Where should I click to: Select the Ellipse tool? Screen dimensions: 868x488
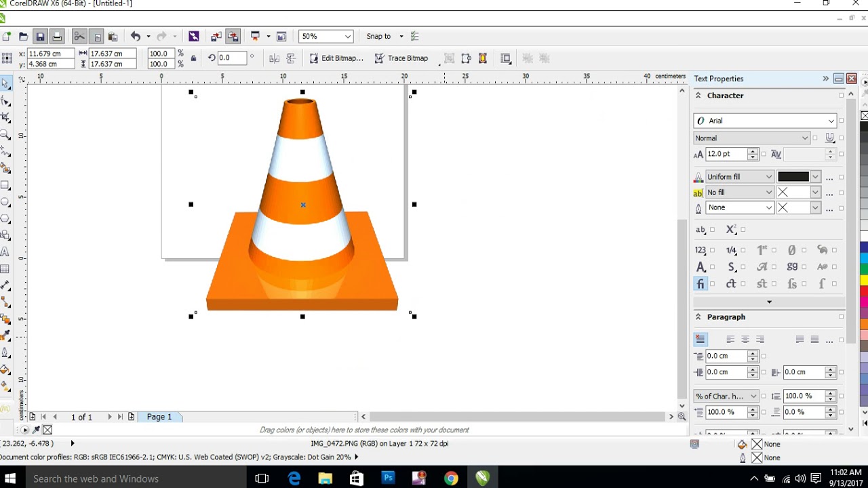[x=5, y=202]
